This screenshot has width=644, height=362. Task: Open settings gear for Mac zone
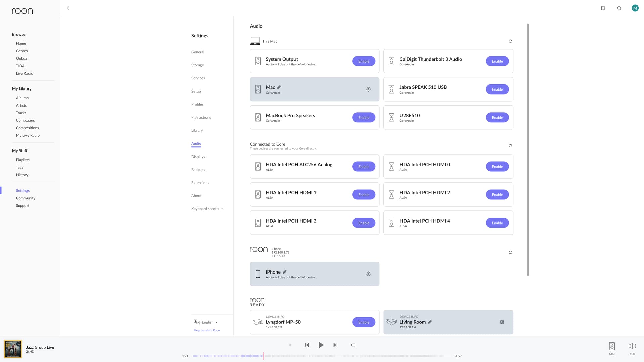(x=368, y=89)
